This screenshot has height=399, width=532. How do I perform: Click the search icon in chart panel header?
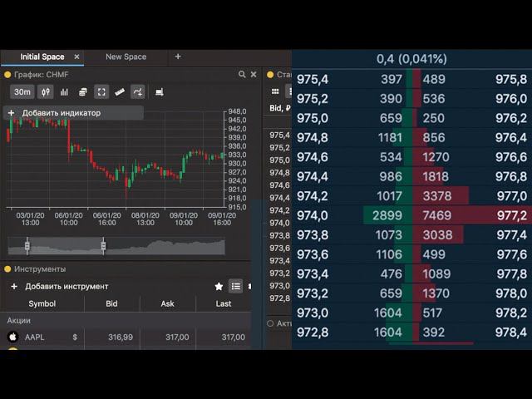pos(242,74)
